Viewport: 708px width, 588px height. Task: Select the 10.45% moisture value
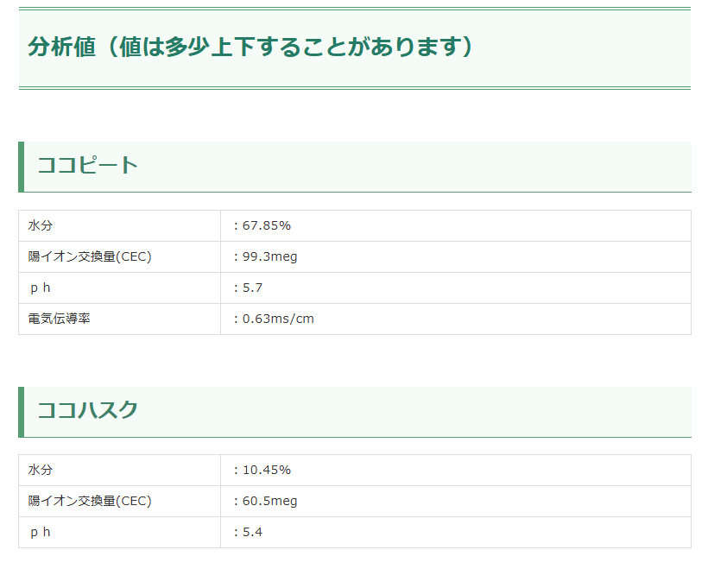tap(266, 471)
